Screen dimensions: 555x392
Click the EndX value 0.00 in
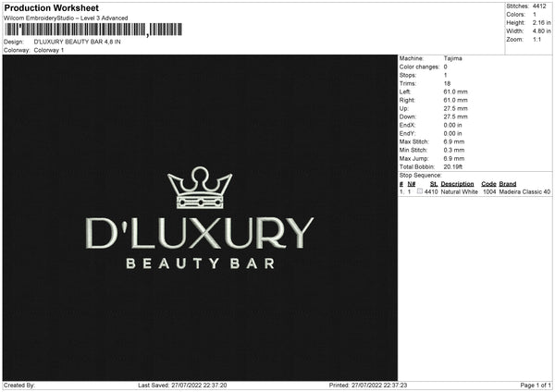tap(452, 125)
